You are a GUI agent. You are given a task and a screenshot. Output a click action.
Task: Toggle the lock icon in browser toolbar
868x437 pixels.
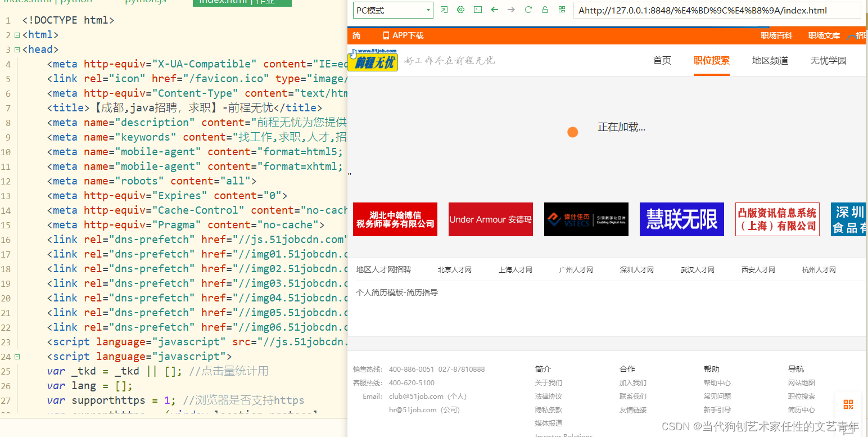point(545,10)
